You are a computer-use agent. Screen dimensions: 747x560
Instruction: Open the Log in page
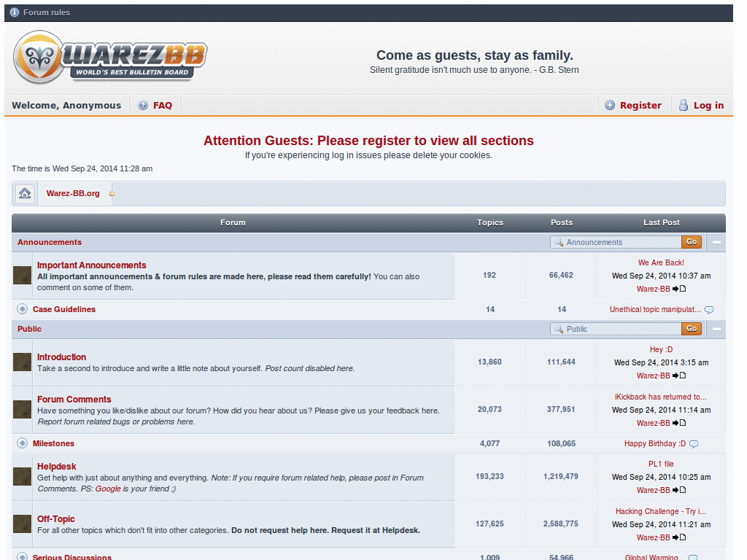(x=708, y=105)
